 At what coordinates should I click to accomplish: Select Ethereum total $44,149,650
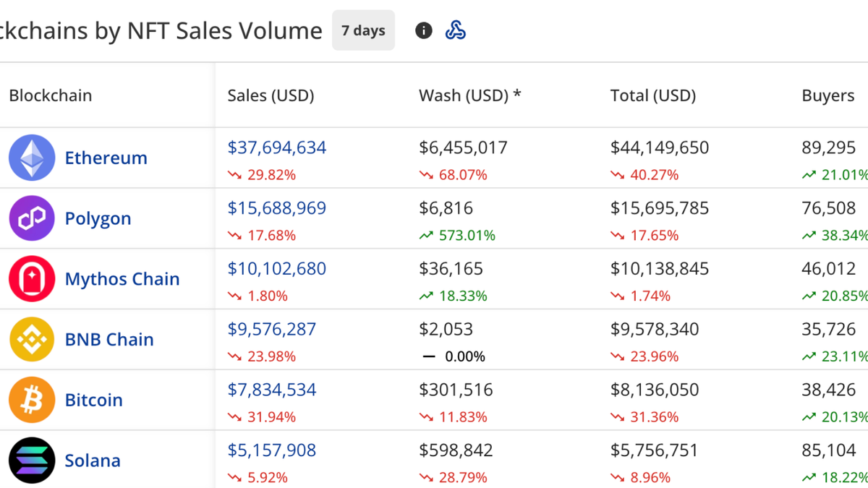(660, 147)
